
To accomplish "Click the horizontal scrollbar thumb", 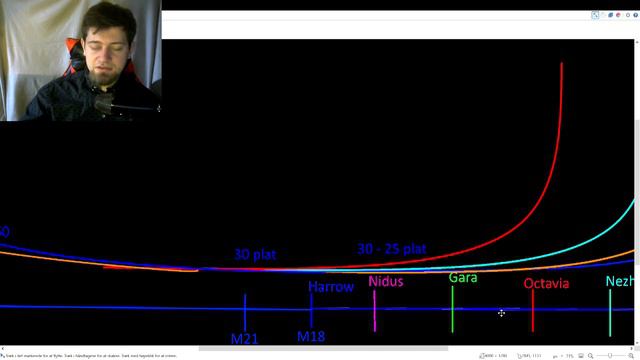I will (323, 349).
